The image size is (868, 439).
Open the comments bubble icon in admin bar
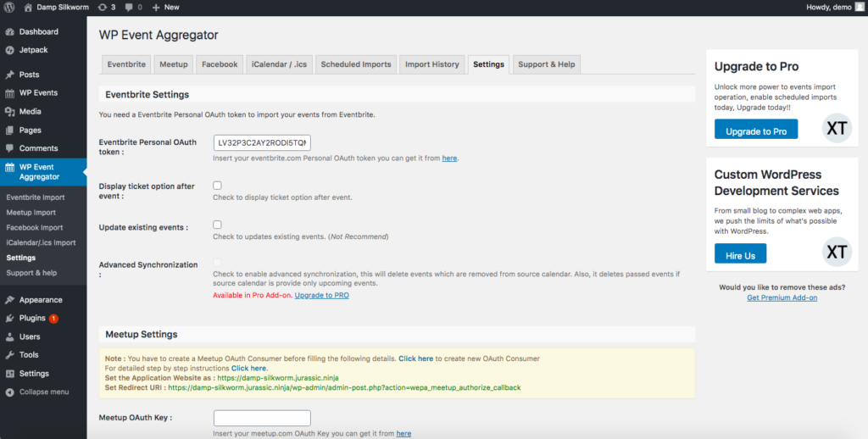click(129, 7)
